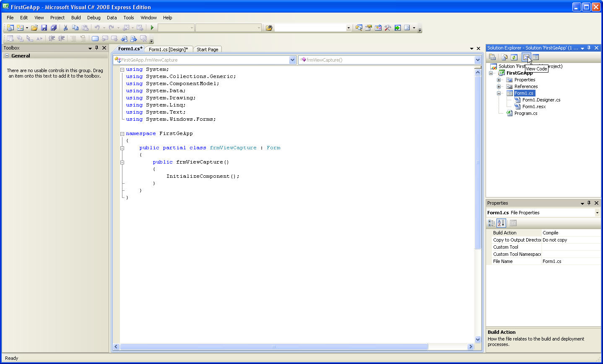Click the Build Action property value Compile
Screen dimensions: 603x364
click(x=571, y=233)
